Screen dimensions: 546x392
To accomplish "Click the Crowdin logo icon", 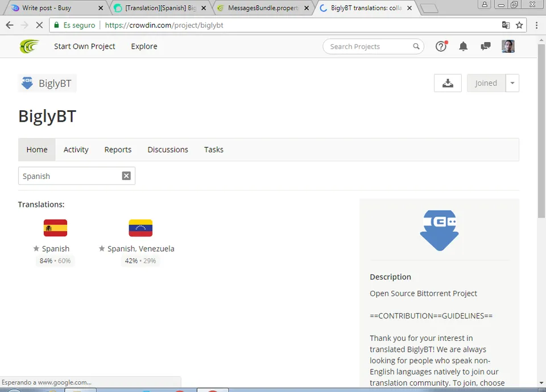I will click(29, 46).
